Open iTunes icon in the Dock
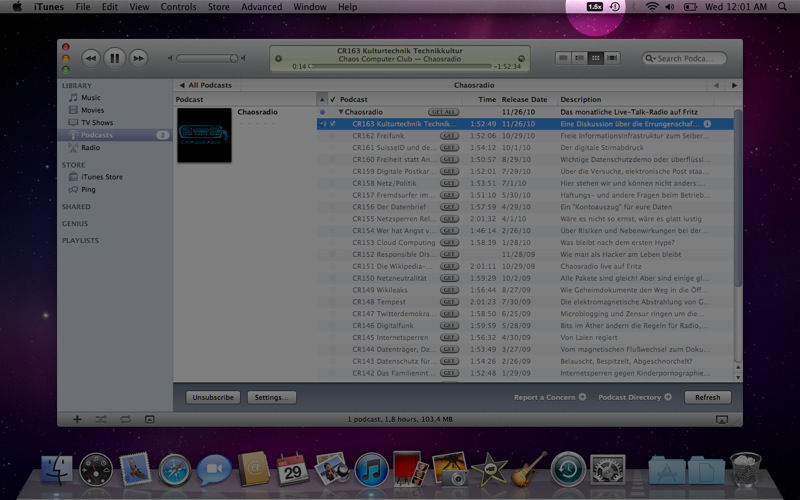The image size is (800, 500). click(371, 470)
